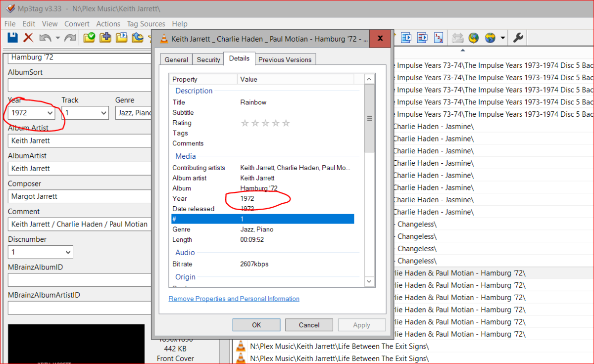Click the globe with yellow double-arrow icon
This screenshot has height=364, width=594.
pos(491,38)
